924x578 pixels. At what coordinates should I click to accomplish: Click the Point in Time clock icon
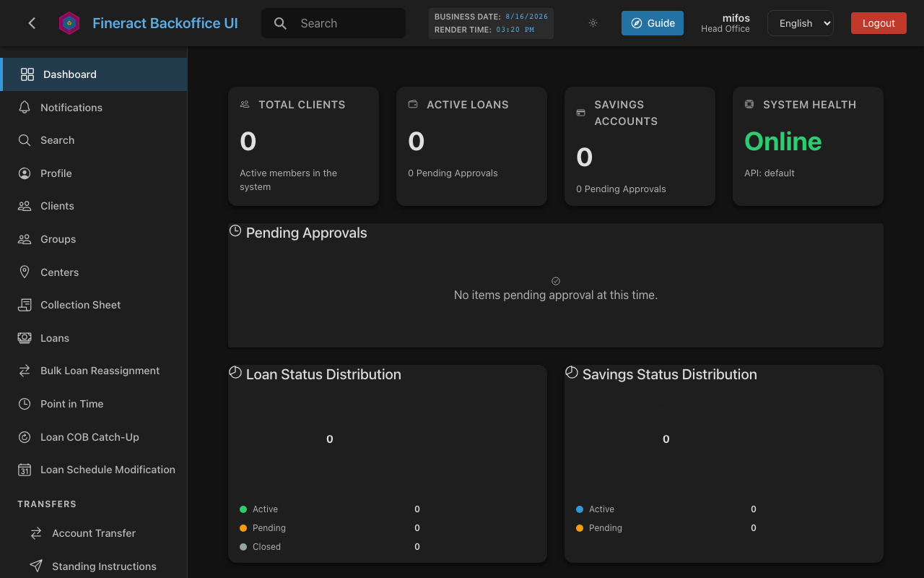point(25,404)
